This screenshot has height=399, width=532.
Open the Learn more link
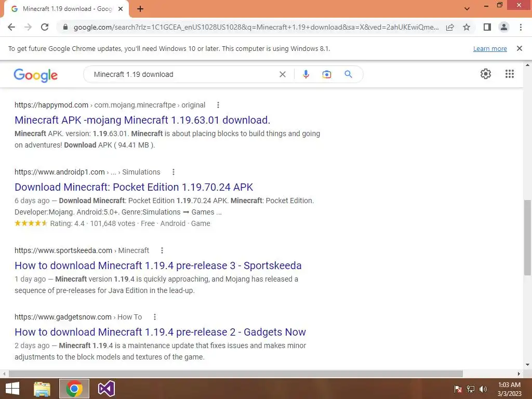pyautogui.click(x=490, y=48)
